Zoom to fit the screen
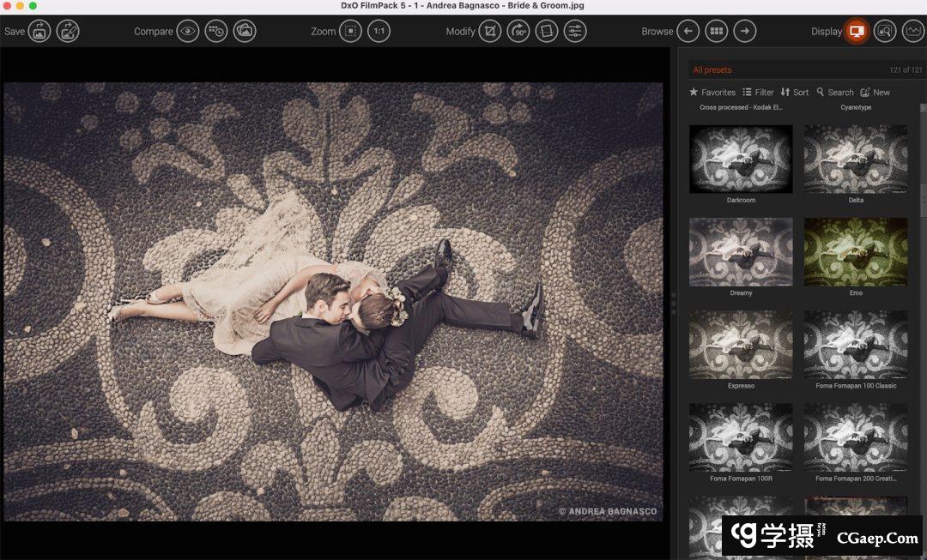Screen dimensions: 927x560 coord(350,32)
